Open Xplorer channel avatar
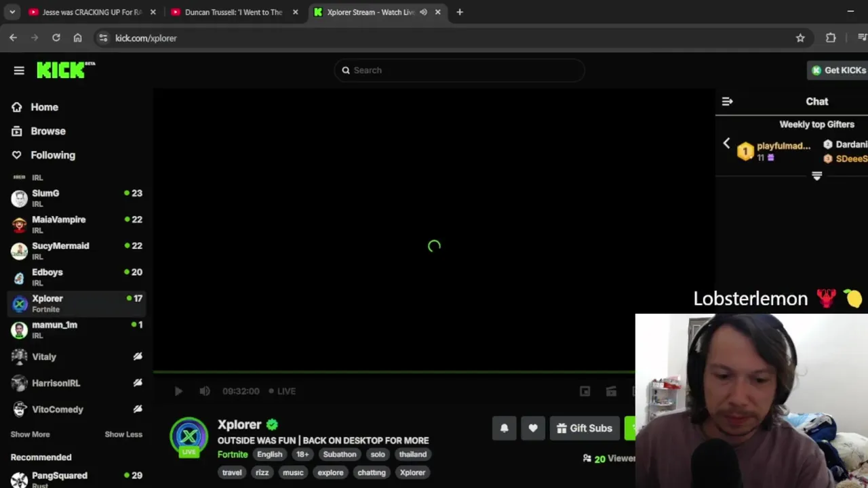Screen dimensions: 868x488 [189, 436]
